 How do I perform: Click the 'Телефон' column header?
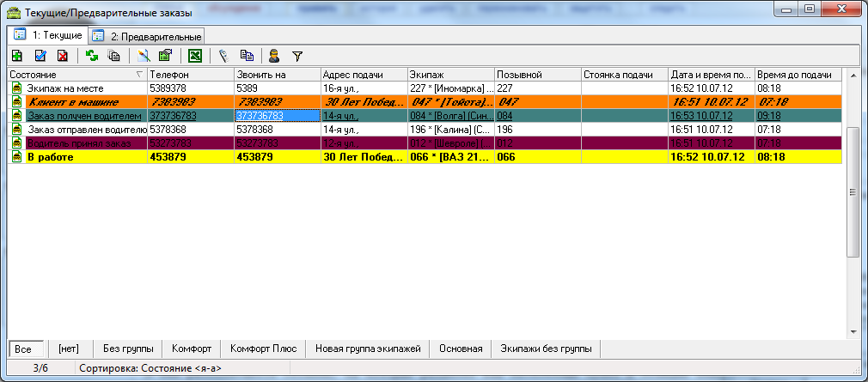click(189, 75)
